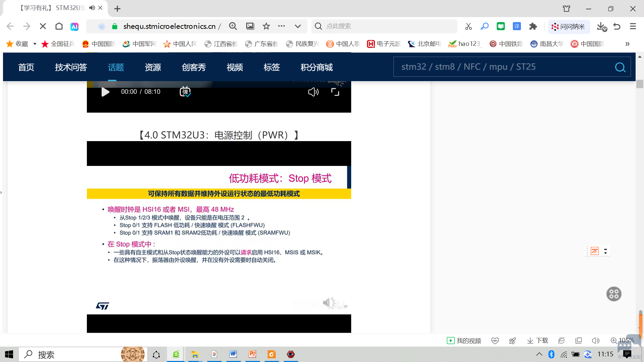This screenshot has width=644, height=362.
Task: Open the 技术问答 navigation tab
Action: 71,67
